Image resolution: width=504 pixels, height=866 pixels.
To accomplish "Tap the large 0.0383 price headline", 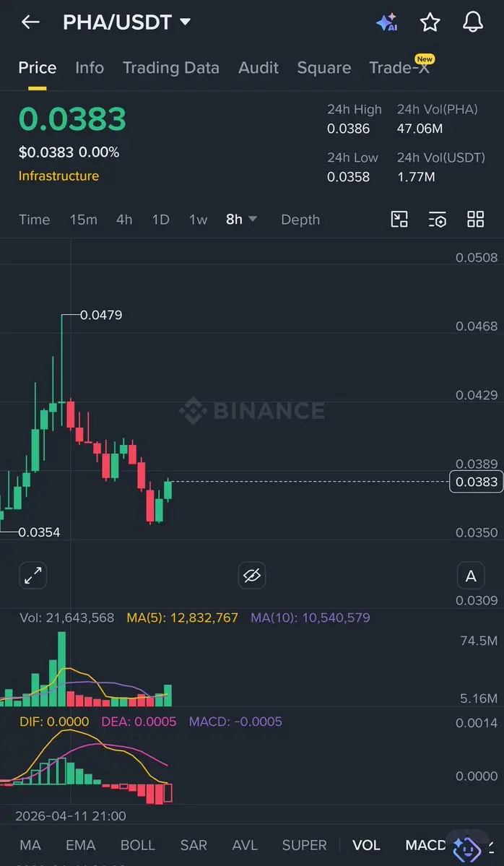I will click(x=72, y=118).
